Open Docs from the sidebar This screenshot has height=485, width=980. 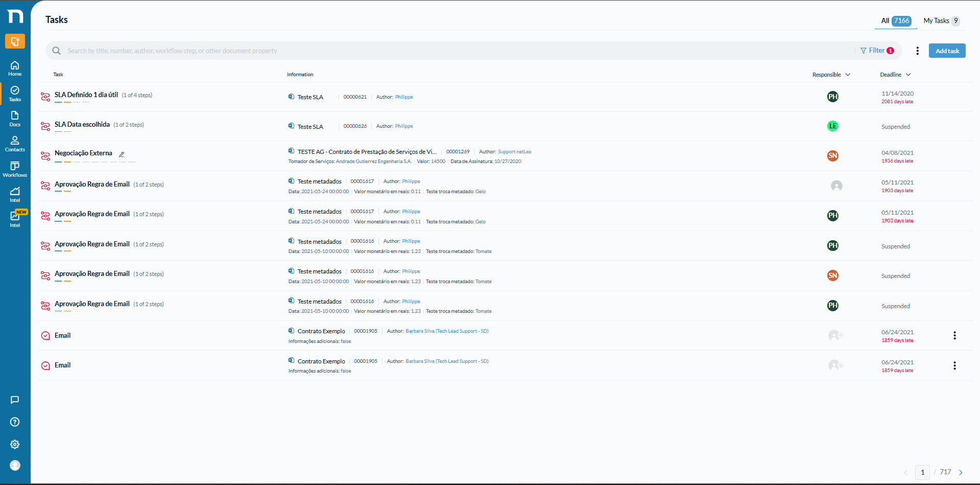[x=15, y=119]
